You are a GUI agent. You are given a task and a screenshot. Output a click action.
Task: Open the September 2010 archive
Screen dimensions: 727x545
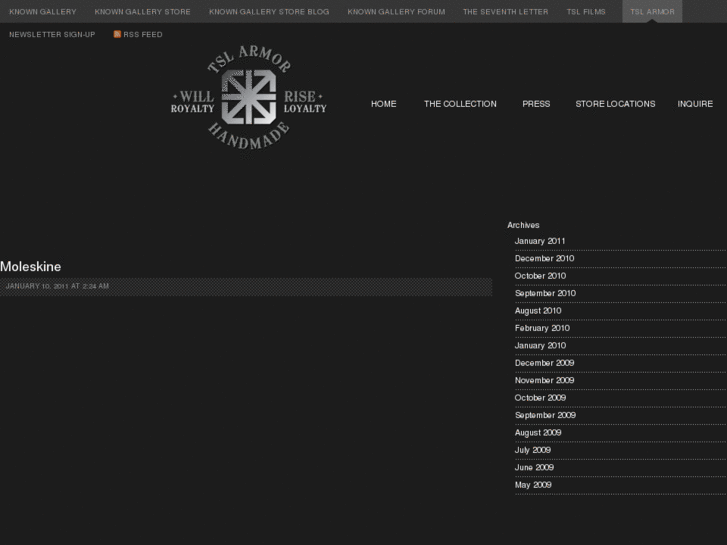point(545,293)
